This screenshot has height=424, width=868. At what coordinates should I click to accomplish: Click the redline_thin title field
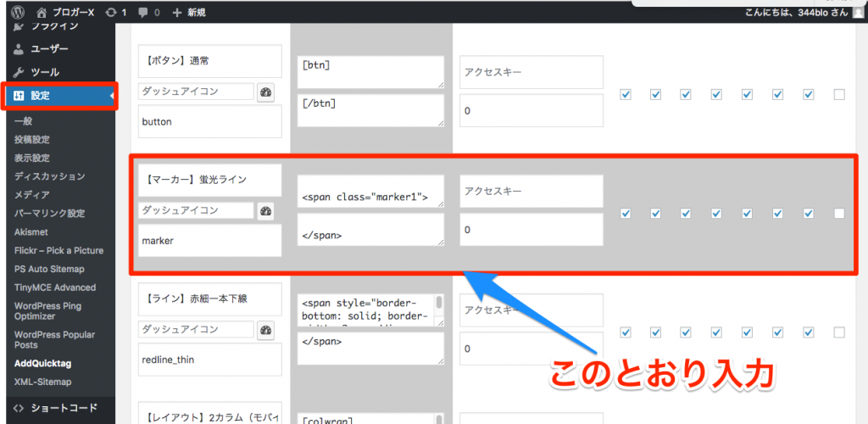click(x=210, y=360)
